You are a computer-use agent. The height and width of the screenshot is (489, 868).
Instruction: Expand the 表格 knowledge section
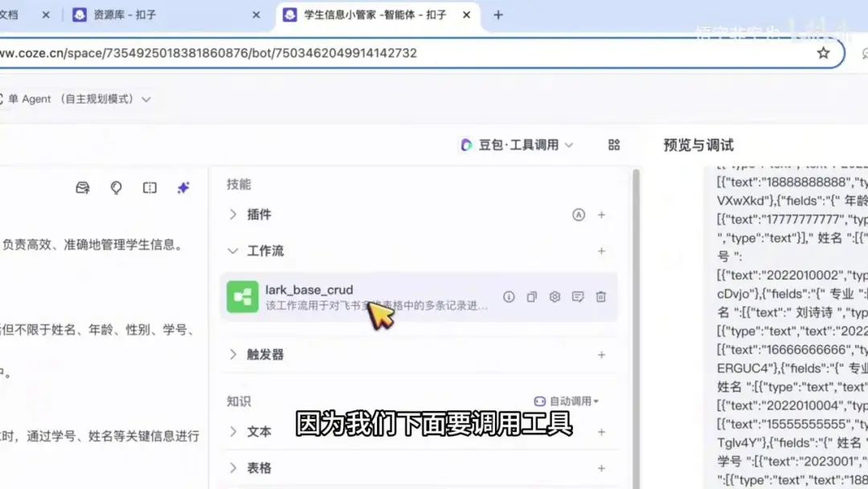point(233,468)
